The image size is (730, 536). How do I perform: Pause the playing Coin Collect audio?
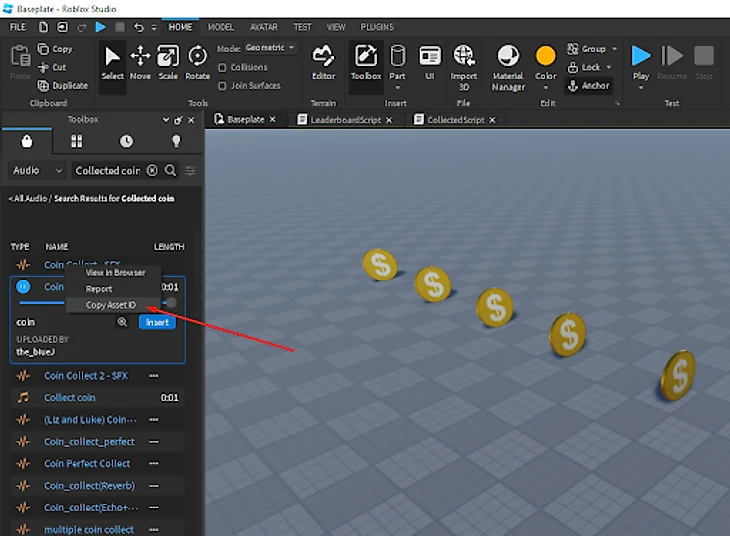[x=23, y=287]
